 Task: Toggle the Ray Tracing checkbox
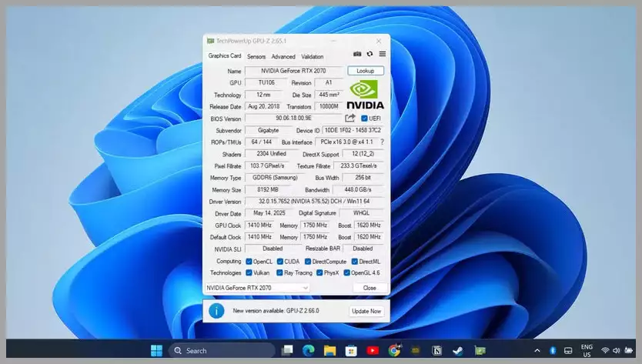coord(279,272)
